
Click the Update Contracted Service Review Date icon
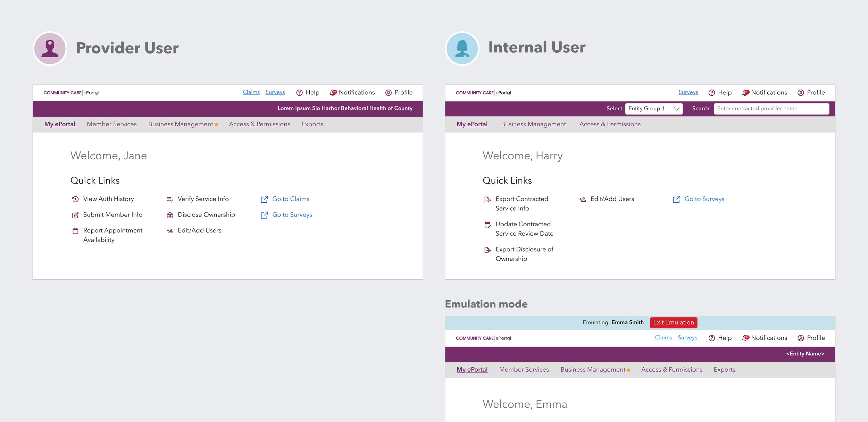pos(487,225)
